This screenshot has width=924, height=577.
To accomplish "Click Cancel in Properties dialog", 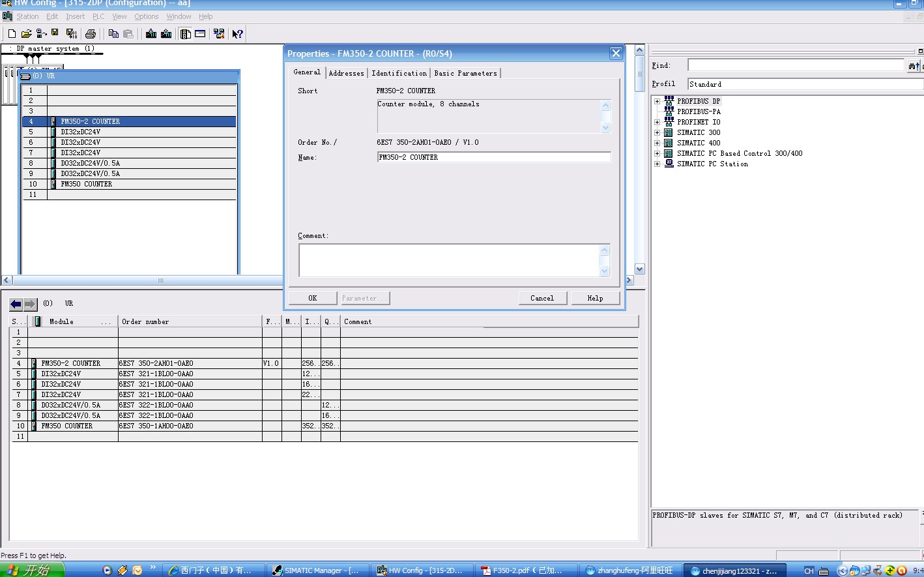I will pyautogui.click(x=542, y=298).
